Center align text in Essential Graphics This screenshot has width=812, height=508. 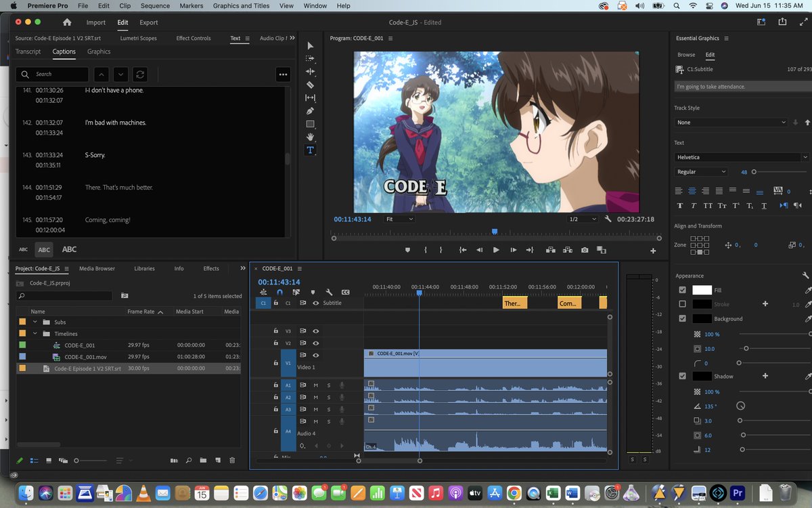(x=694, y=191)
